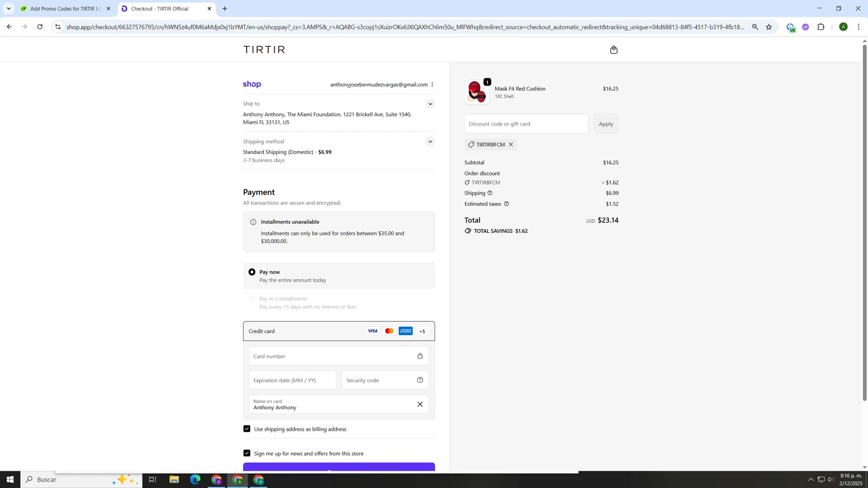Select the Pay now radio option

252,272
